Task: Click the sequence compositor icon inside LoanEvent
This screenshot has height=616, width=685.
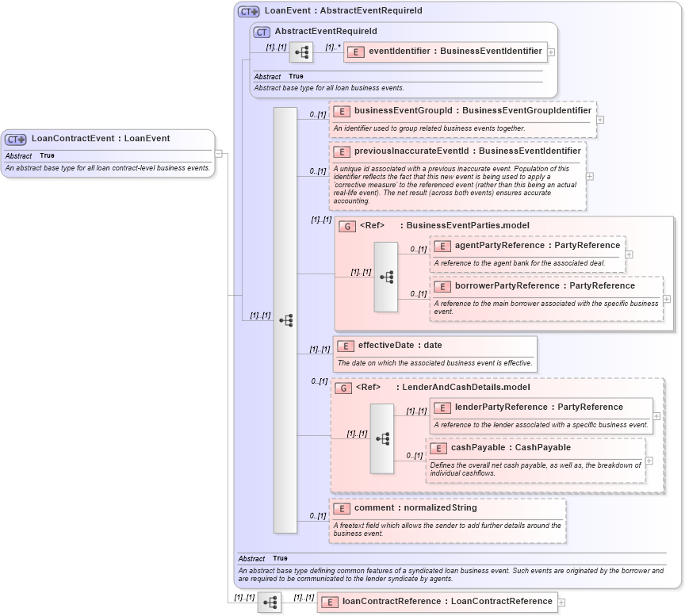Action: (x=288, y=320)
